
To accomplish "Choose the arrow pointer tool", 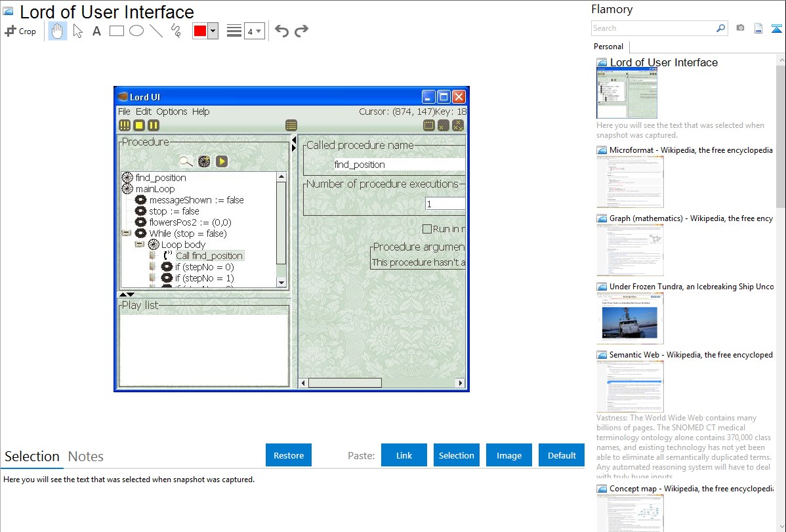I will (x=77, y=31).
